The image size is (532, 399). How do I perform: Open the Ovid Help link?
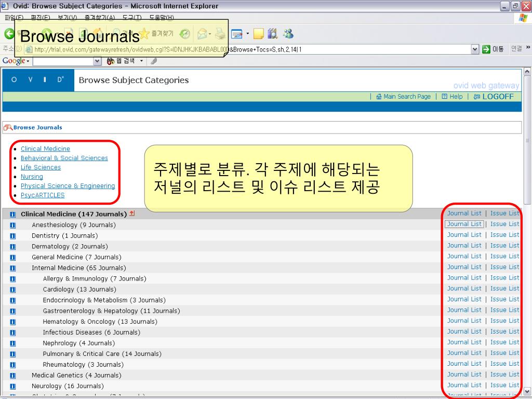tap(453, 97)
